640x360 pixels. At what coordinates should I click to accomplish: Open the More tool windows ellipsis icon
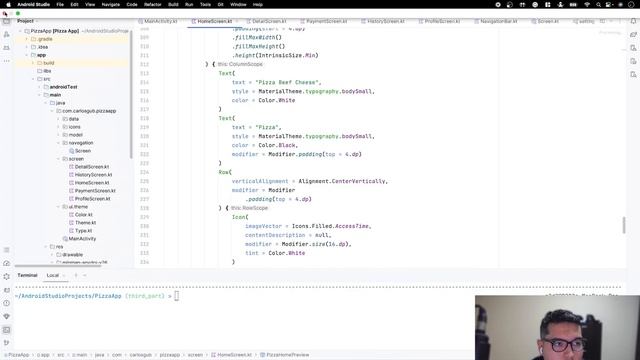point(7,61)
